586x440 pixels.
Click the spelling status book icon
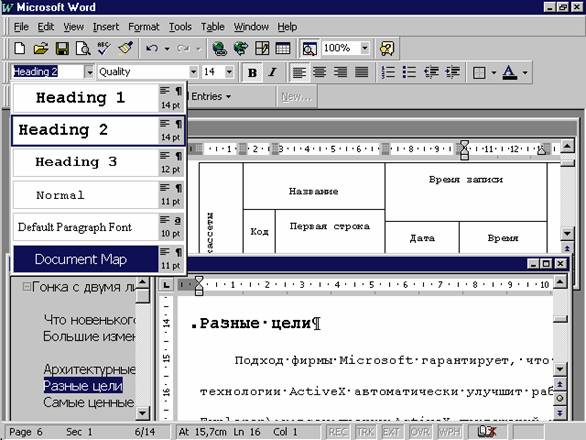pyautogui.click(x=487, y=432)
